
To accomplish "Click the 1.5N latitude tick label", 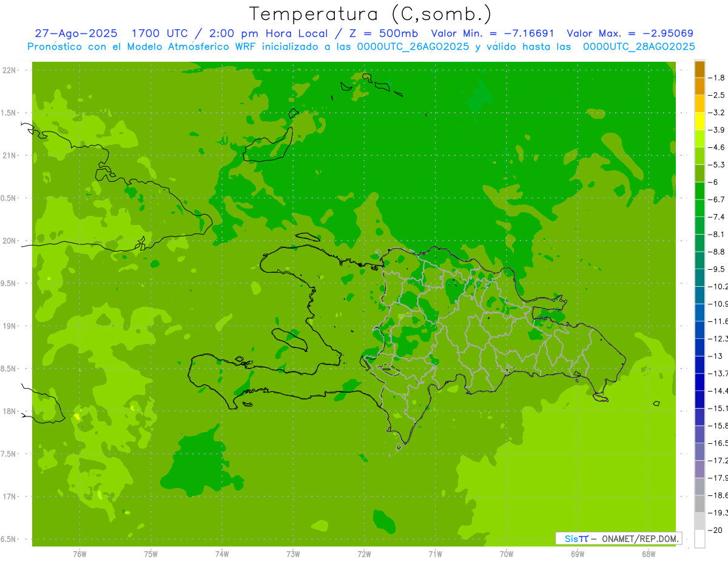I will (x=8, y=113).
